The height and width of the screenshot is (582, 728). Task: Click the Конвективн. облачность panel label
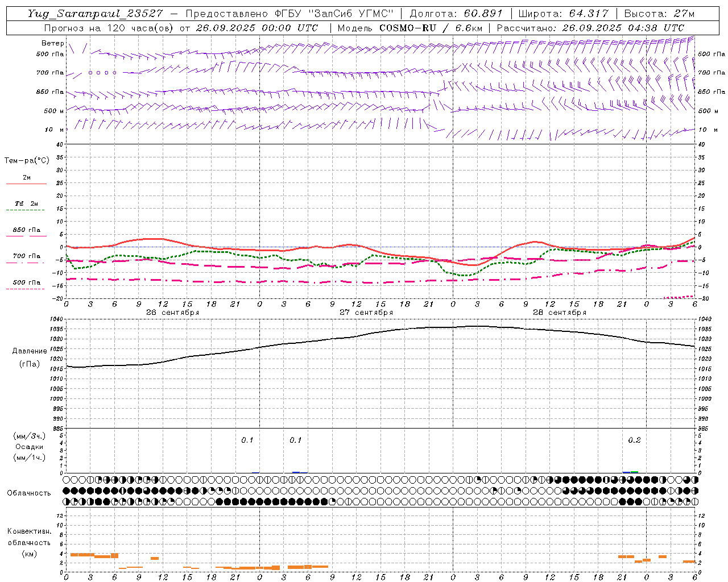click(29, 542)
